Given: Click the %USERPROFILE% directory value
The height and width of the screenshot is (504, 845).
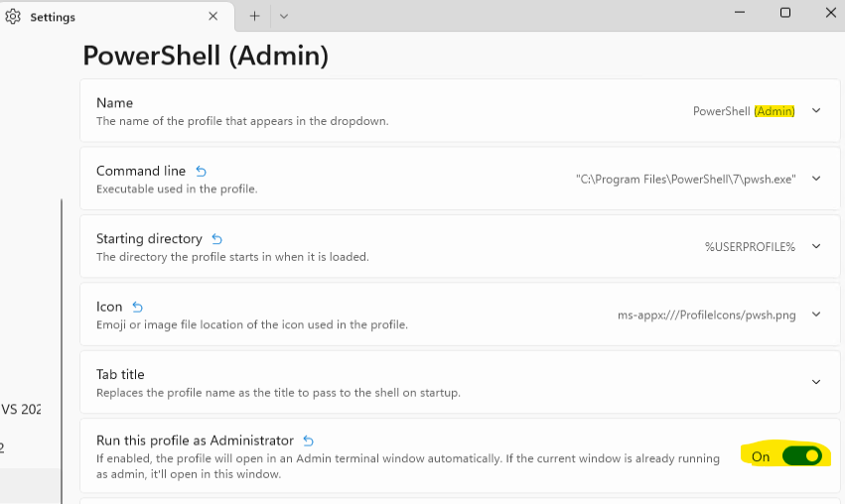Looking at the screenshot, I should point(750,247).
